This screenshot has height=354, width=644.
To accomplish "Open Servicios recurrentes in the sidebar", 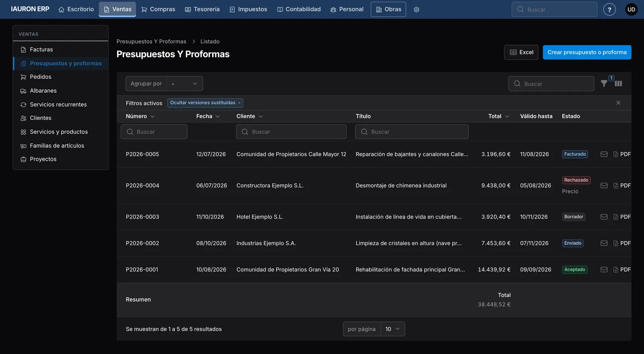I will (x=61, y=104).
